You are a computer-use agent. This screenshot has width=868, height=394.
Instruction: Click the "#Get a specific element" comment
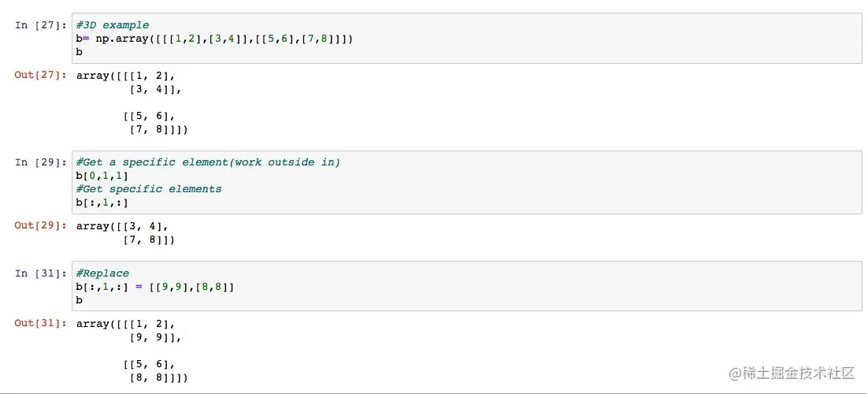tap(208, 162)
